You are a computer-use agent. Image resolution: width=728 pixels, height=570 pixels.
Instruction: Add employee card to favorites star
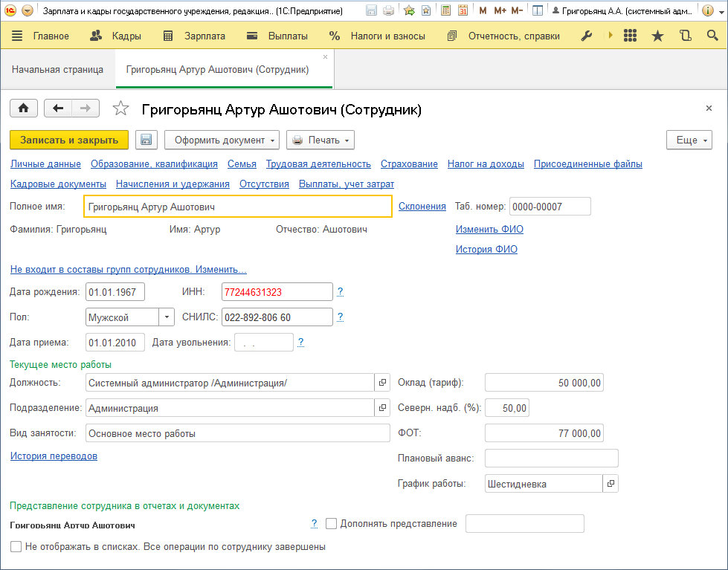click(120, 109)
